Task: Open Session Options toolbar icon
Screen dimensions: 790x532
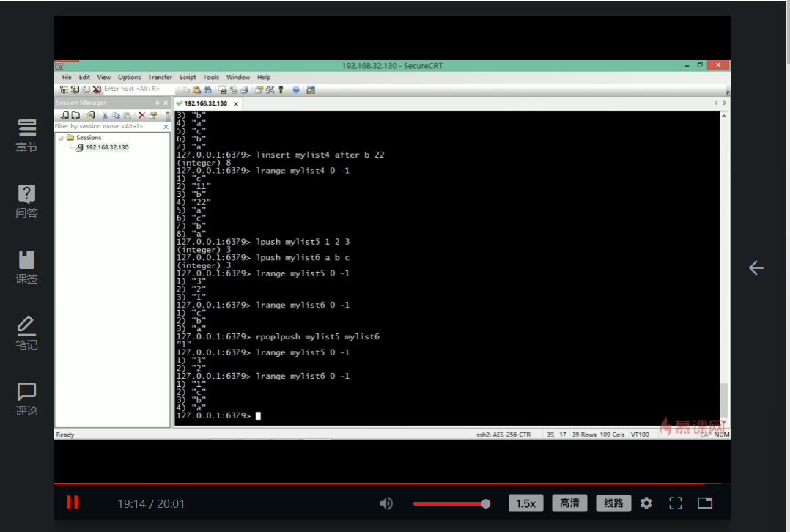Action: 259,89
